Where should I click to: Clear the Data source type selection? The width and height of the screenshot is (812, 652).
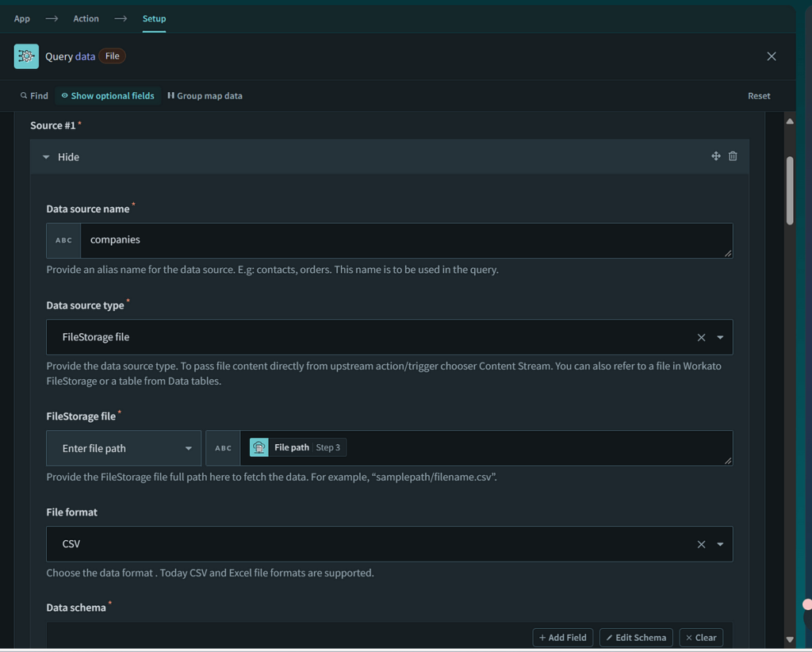point(701,337)
